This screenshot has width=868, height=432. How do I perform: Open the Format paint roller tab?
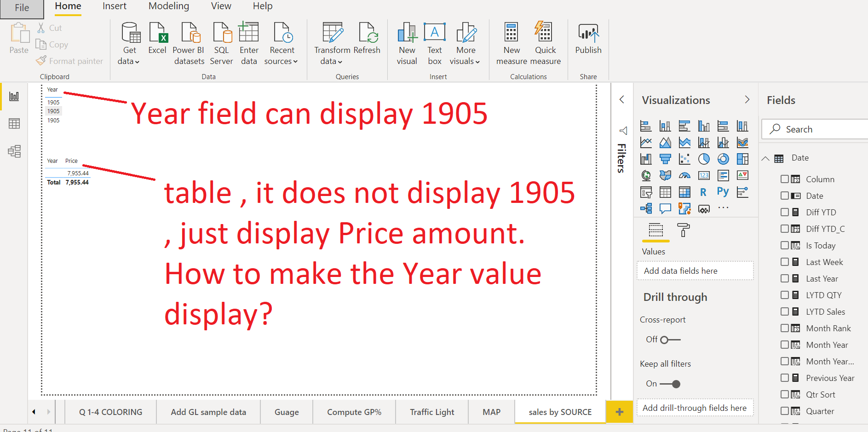pos(684,230)
